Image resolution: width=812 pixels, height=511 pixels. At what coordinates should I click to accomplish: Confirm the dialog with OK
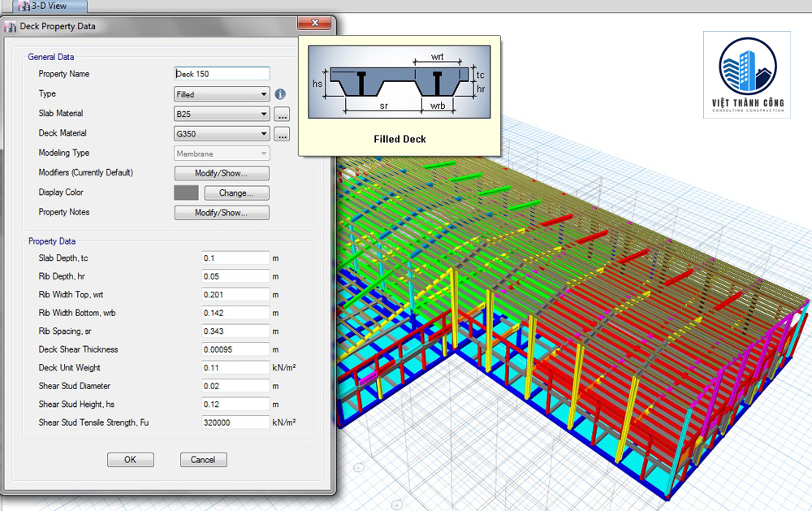tap(130, 460)
